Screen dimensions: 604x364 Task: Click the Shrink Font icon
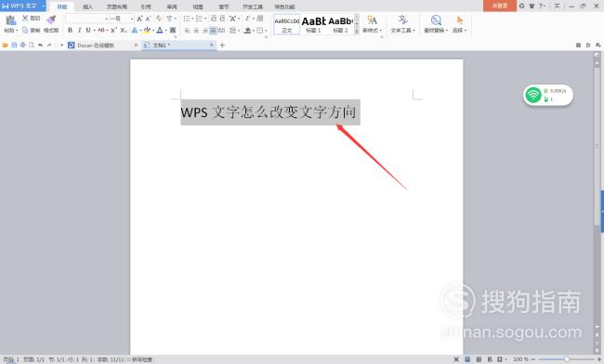[149, 19]
